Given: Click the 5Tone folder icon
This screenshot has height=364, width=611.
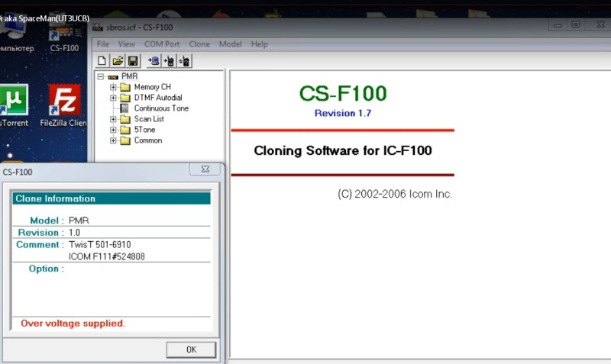Looking at the screenshot, I should pyautogui.click(x=125, y=130).
